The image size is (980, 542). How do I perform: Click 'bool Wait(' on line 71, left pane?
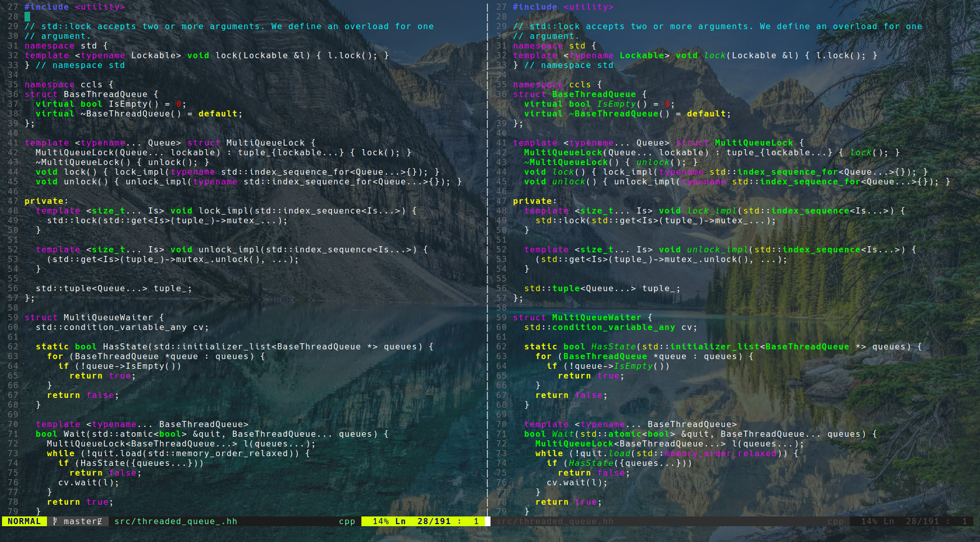[x=64, y=434]
